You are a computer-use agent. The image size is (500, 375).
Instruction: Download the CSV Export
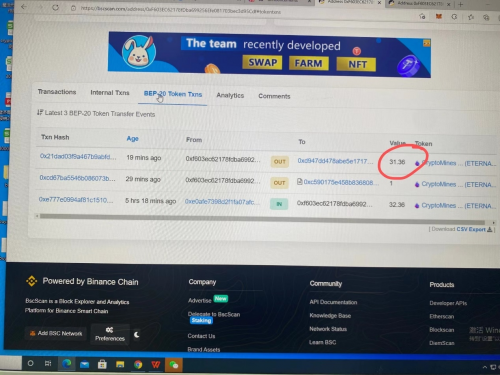474,229
